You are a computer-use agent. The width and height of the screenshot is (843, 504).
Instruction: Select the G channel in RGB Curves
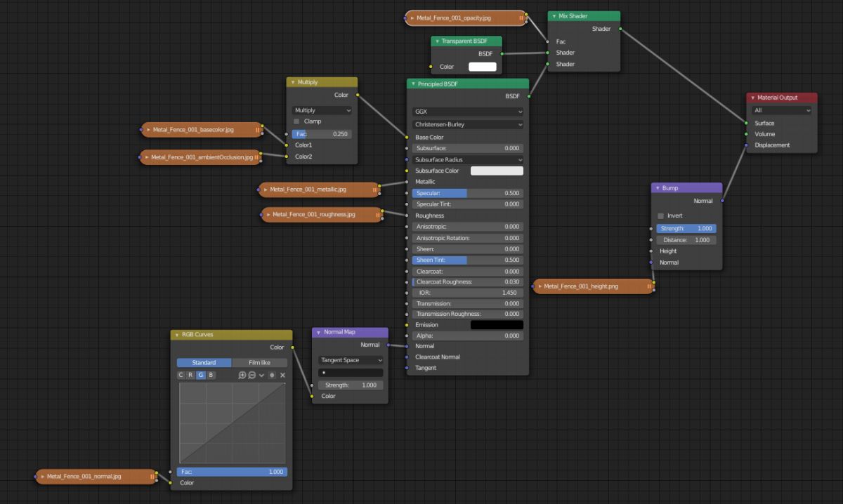[x=200, y=375]
